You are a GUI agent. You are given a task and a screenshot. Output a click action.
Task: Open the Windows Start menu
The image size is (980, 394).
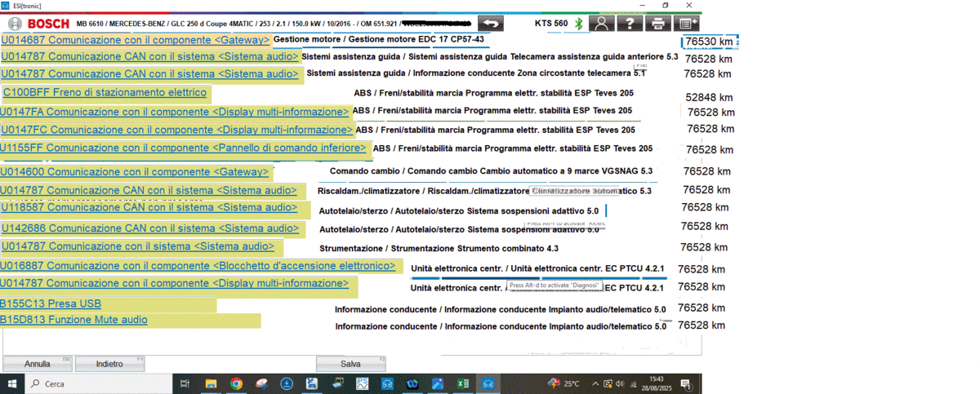pyautogui.click(x=12, y=383)
